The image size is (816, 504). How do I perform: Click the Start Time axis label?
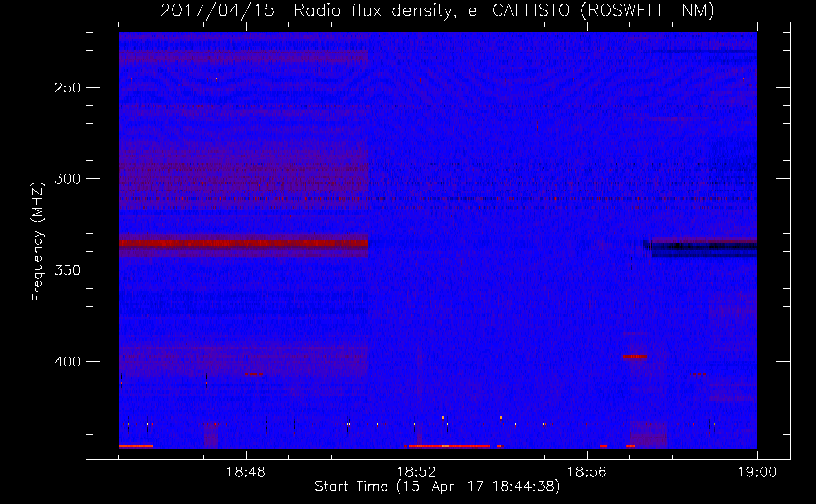437,487
